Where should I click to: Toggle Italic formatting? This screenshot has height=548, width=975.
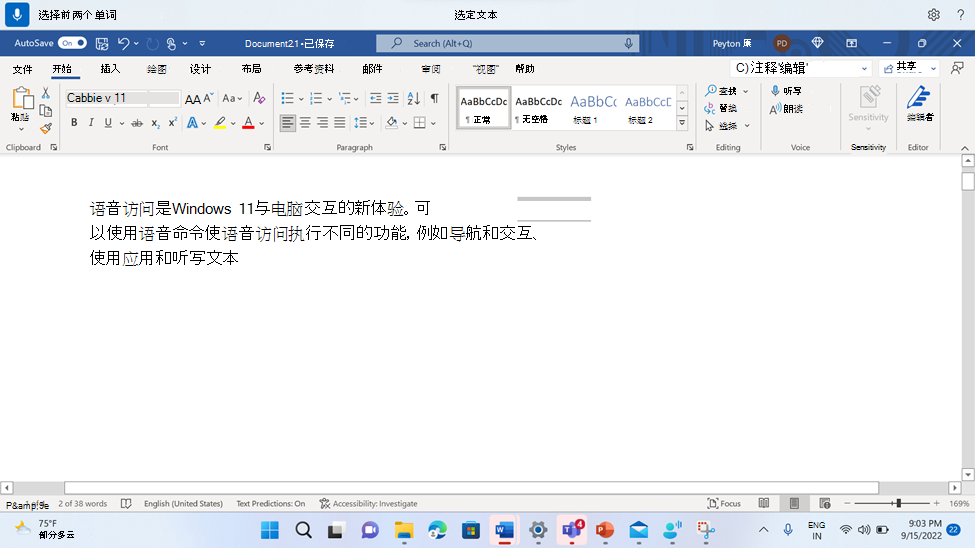[91, 123]
